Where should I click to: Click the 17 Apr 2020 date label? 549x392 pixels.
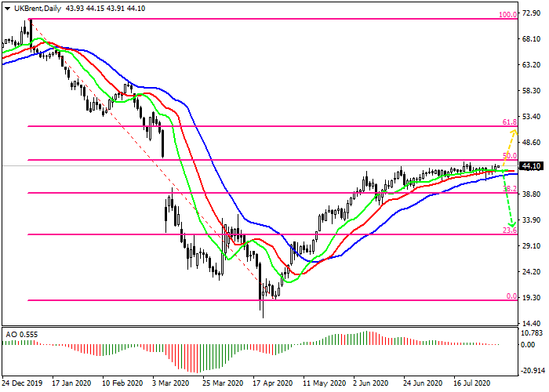[x=272, y=383]
